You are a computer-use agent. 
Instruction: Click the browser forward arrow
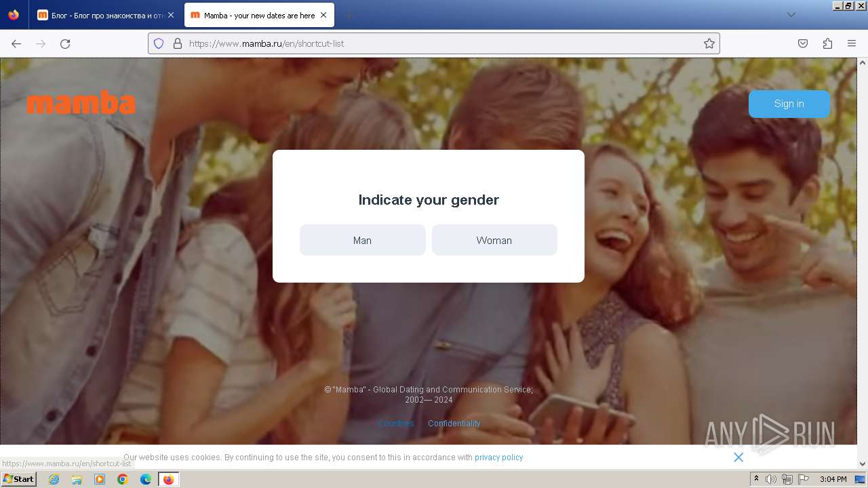point(41,43)
